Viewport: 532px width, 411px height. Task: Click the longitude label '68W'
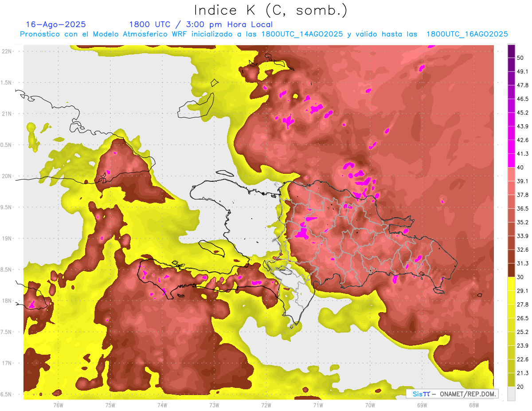(x=473, y=405)
